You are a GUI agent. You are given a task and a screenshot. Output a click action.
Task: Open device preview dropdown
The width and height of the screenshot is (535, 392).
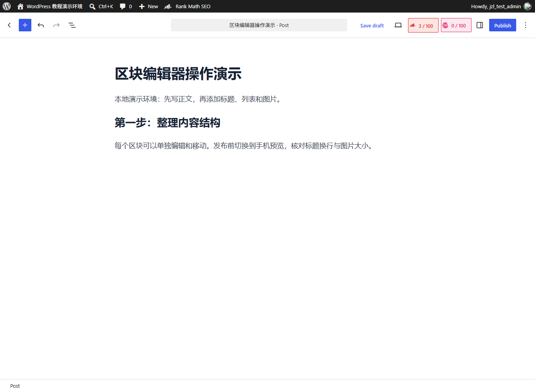398,25
